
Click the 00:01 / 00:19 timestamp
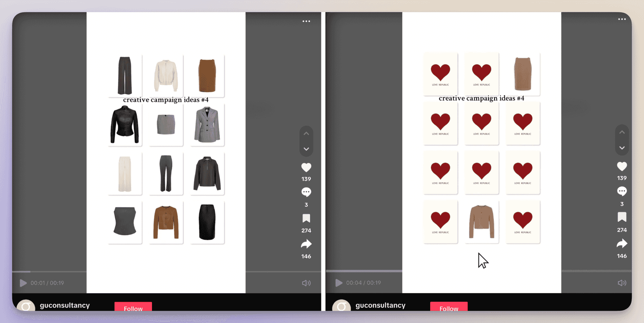coord(47,283)
